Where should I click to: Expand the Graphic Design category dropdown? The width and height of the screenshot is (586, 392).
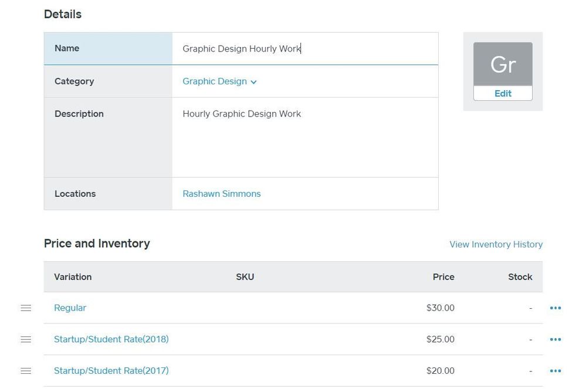point(219,81)
